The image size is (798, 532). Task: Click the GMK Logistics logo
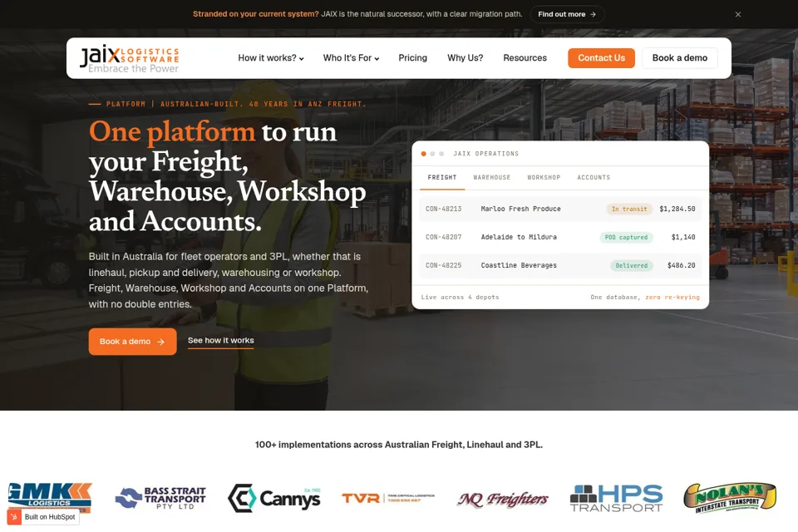pos(49,497)
